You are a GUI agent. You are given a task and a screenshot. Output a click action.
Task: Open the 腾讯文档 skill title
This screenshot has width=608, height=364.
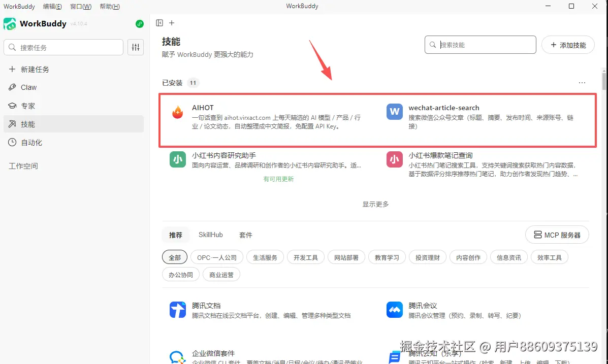[206, 306]
